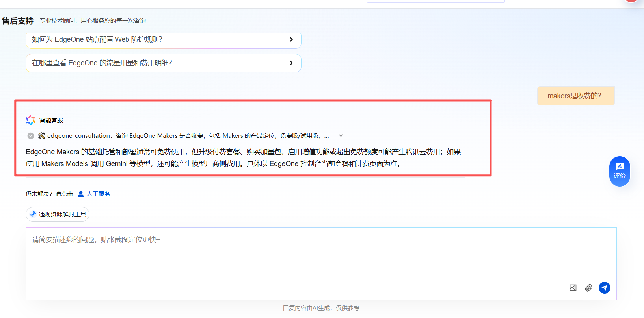Click the 人工服务 person icon
The height and width of the screenshot is (318, 644).
(81, 194)
